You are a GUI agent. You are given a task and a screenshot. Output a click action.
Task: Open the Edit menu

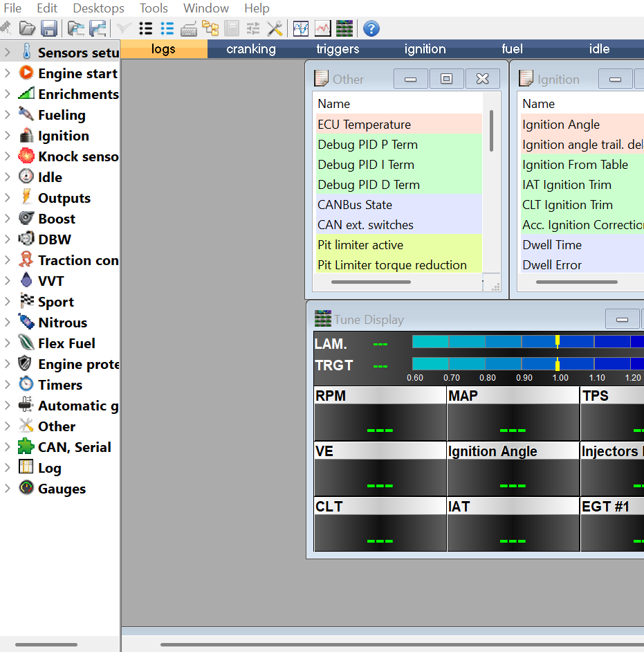(47, 8)
